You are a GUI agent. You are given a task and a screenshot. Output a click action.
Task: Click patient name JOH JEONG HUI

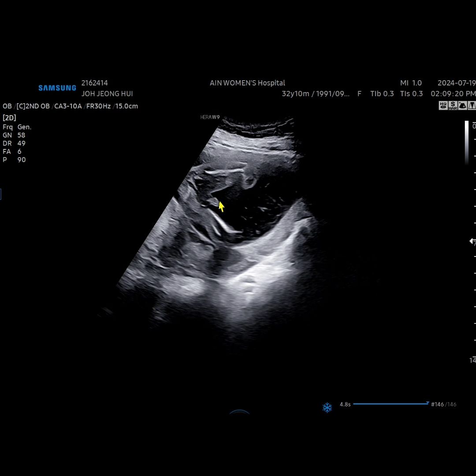[107, 94]
